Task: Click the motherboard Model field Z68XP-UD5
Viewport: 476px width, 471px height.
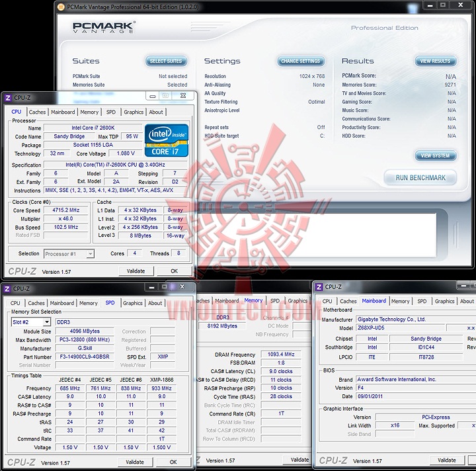Action: (x=400, y=327)
